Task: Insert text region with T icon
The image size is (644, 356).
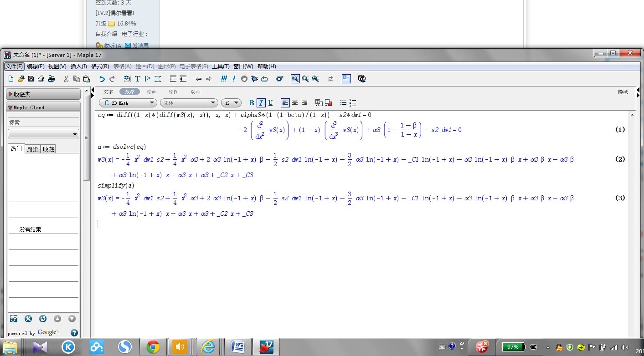Action: pos(137,79)
